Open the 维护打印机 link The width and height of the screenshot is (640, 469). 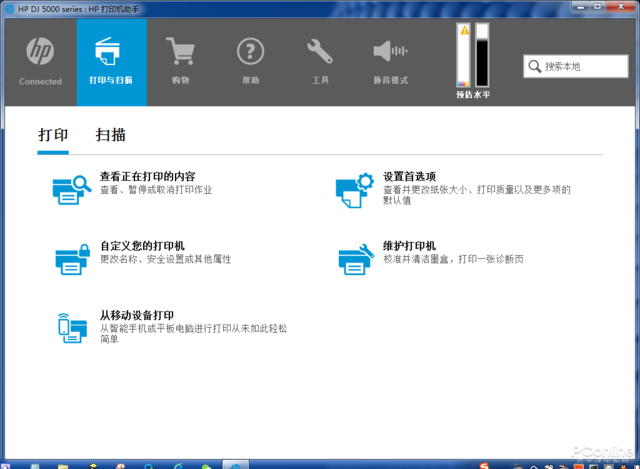(x=409, y=246)
